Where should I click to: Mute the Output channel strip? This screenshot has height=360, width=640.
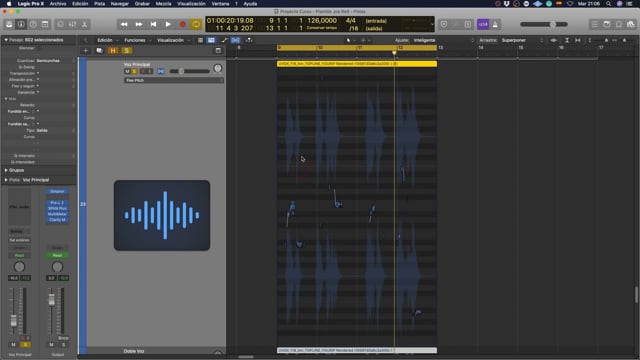coord(51,344)
